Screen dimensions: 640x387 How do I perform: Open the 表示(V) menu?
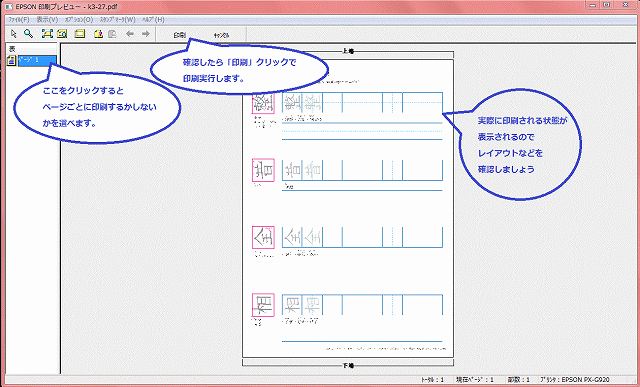point(47,19)
